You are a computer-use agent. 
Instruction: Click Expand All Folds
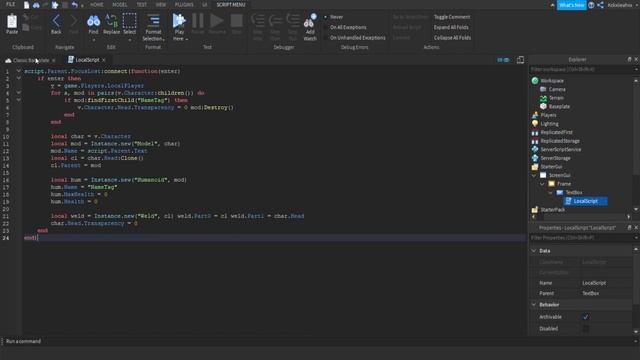click(x=451, y=27)
